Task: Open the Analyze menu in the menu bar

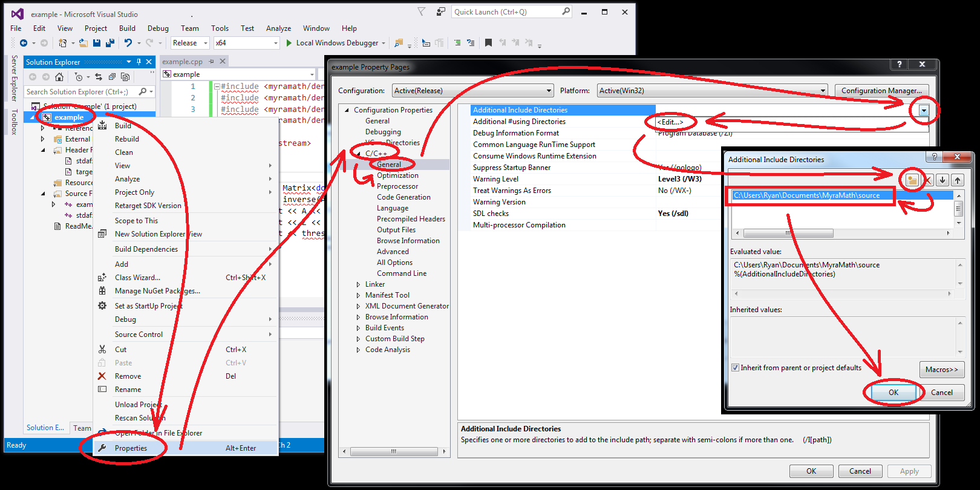Action: (x=278, y=28)
